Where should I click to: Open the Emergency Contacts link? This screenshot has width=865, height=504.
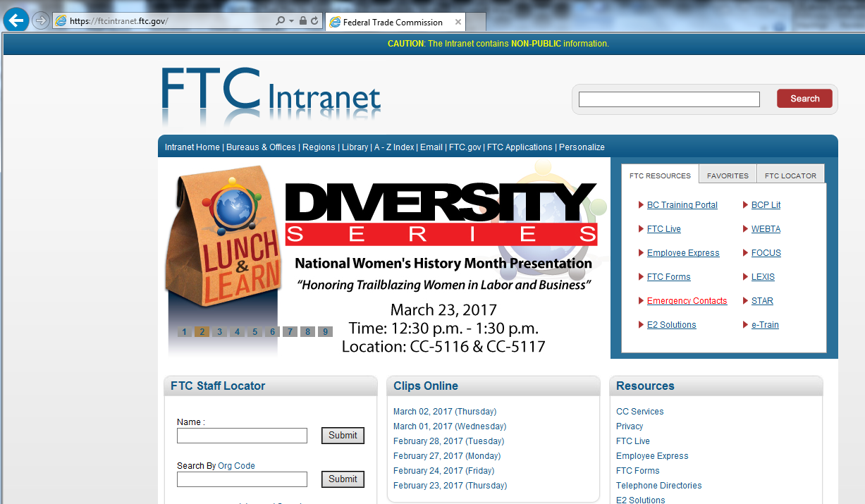[x=687, y=301]
